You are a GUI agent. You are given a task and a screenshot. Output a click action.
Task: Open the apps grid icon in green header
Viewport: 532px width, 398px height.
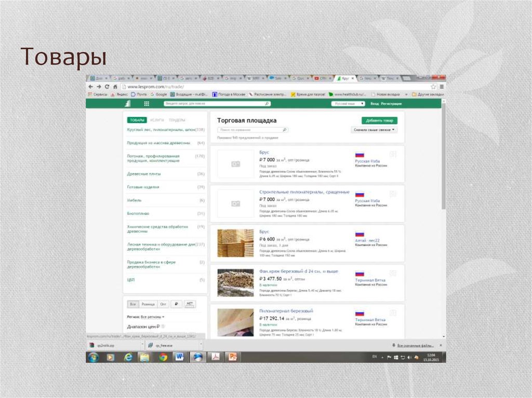tap(146, 103)
